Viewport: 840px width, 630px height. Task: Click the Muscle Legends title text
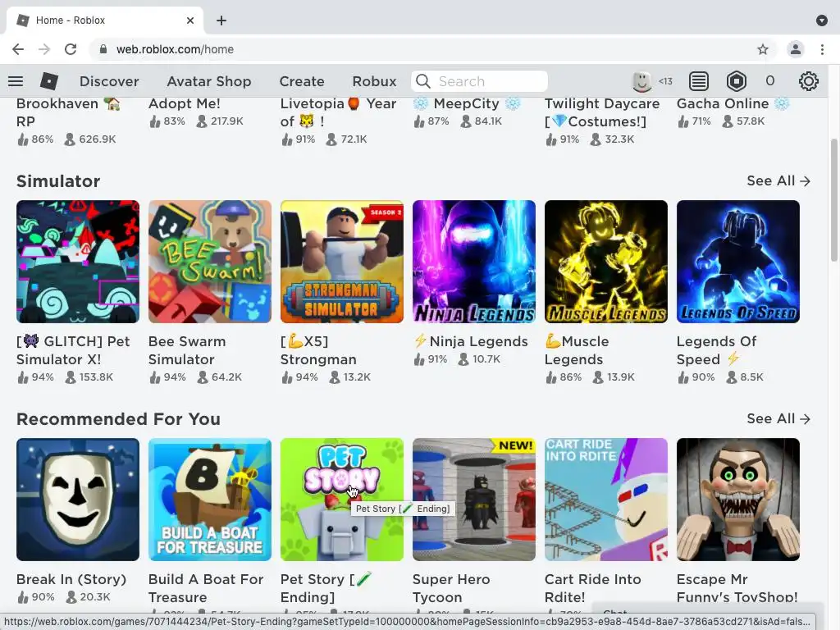point(577,350)
